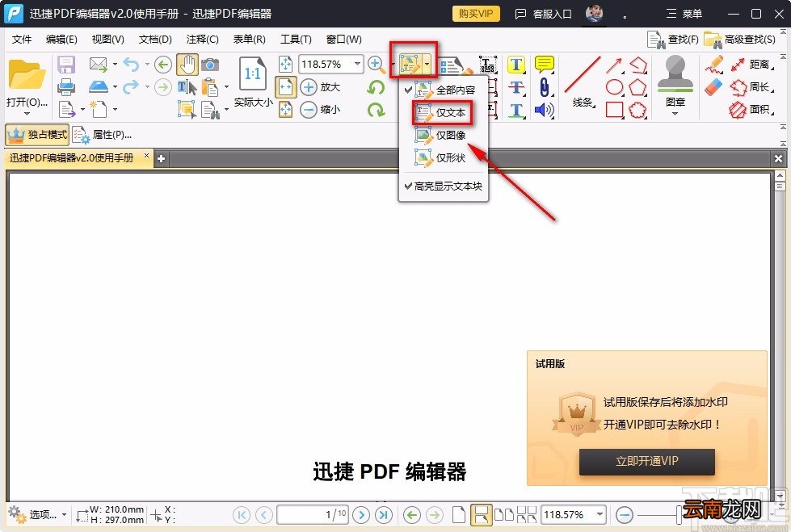Select the hand pan tool
Image resolution: width=791 pixels, height=532 pixels.
[187, 65]
